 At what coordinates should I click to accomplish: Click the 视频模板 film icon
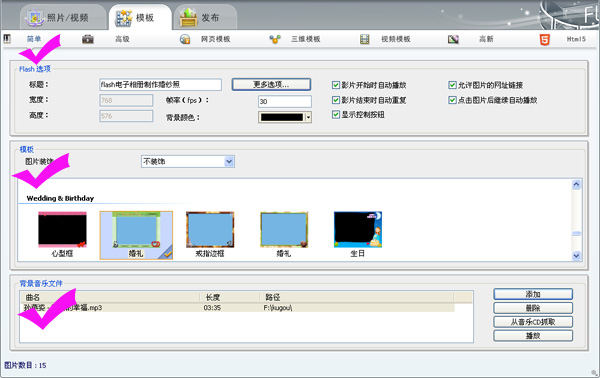point(364,39)
